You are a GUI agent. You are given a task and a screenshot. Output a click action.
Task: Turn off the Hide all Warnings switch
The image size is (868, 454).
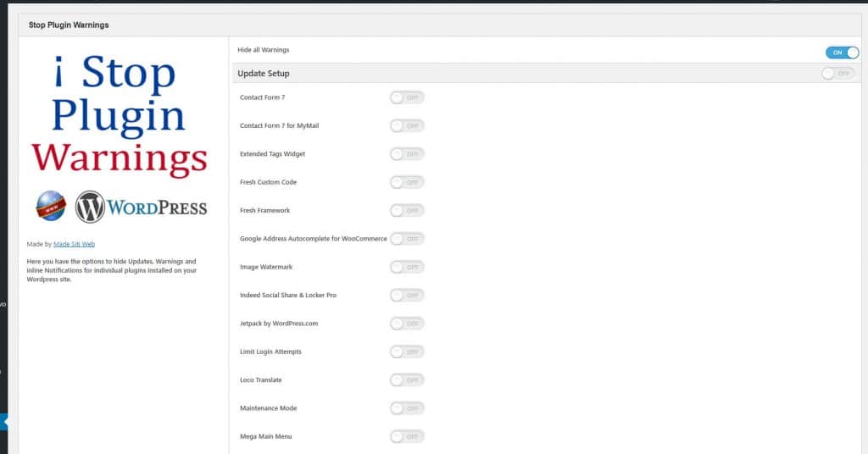pyautogui.click(x=842, y=53)
